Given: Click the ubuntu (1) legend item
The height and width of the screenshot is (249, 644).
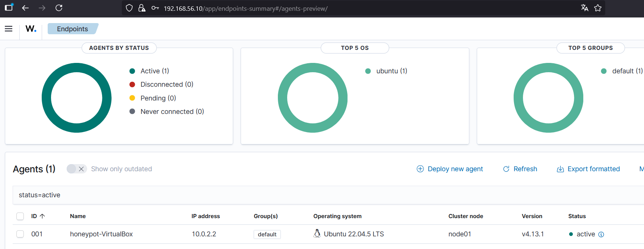Looking at the screenshot, I should click(x=386, y=71).
